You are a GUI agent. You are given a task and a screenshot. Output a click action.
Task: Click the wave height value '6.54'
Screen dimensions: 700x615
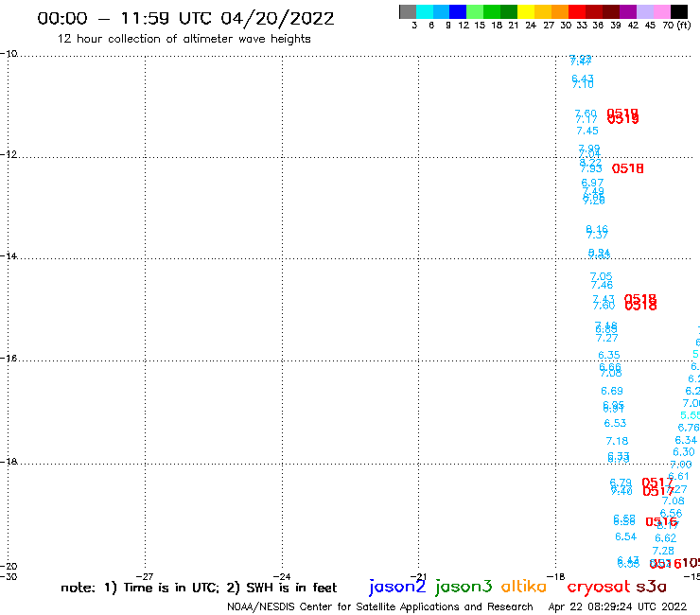pos(626,536)
